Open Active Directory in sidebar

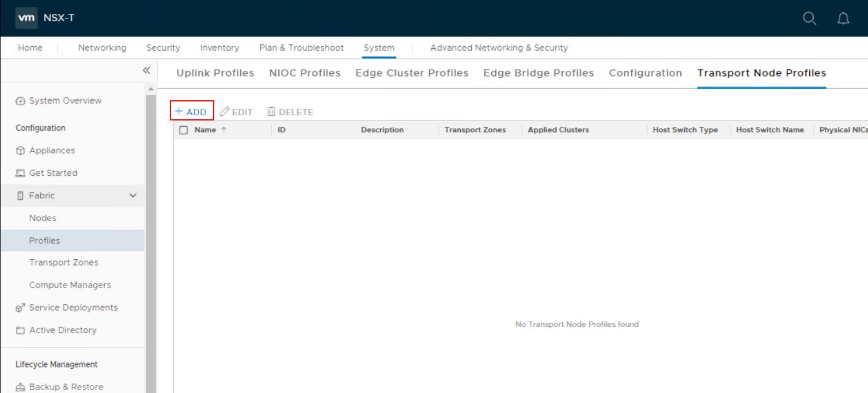(63, 330)
